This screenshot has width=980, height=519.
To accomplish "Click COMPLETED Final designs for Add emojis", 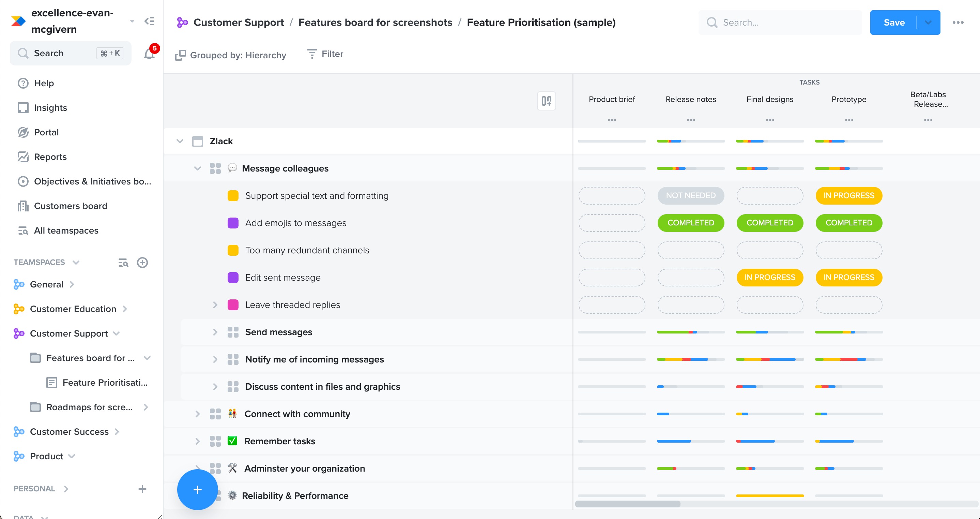I will (x=770, y=223).
